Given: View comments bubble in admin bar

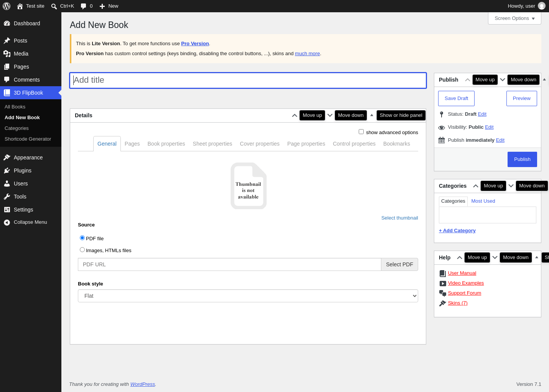Looking at the screenshot, I should (x=84, y=6).
